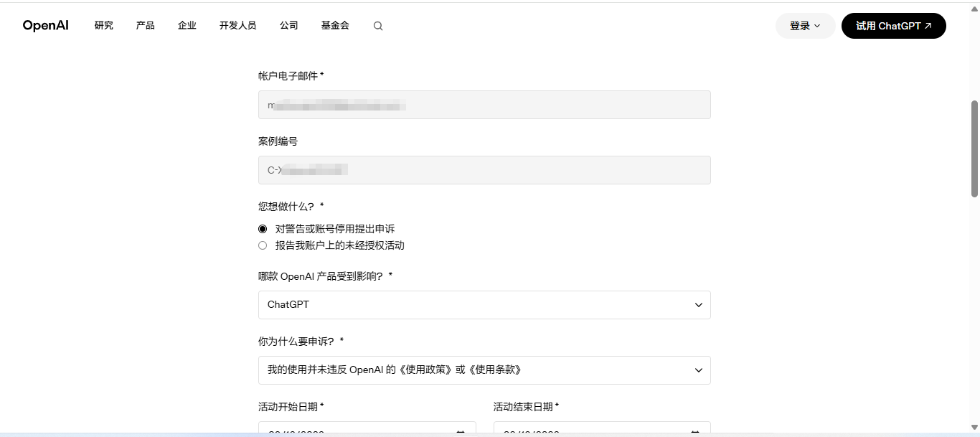Viewport: 980px width, 437px height.
Task: Open the search magnifier icon in header
Action: [x=378, y=26]
